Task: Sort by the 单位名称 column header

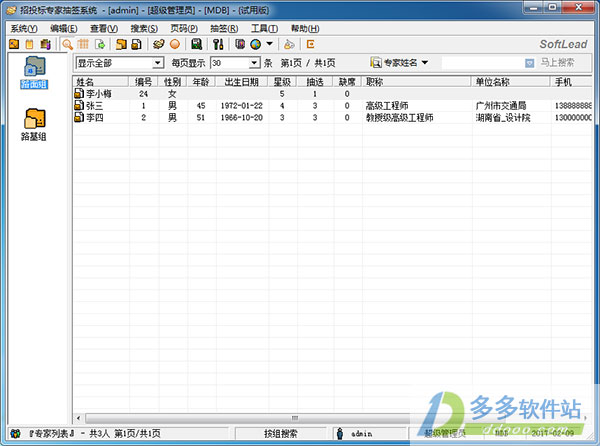Action: [510, 81]
